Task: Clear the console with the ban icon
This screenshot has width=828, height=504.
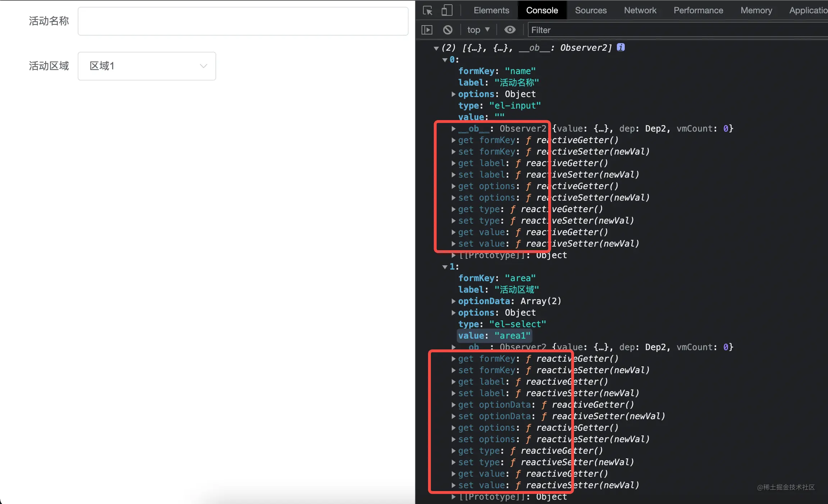Action: click(448, 30)
